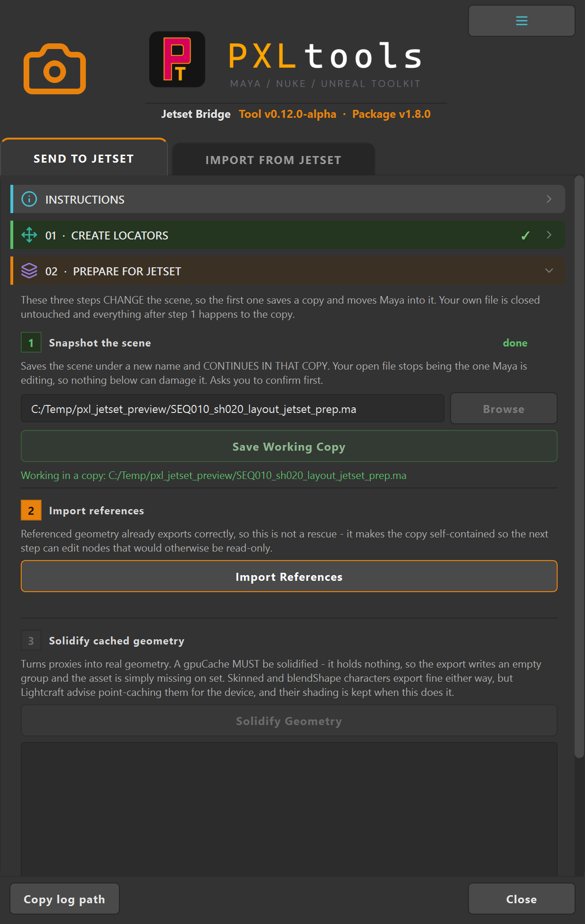Switch to the Send to Jetset tab
Image resolution: width=585 pixels, height=924 pixels.
click(84, 158)
